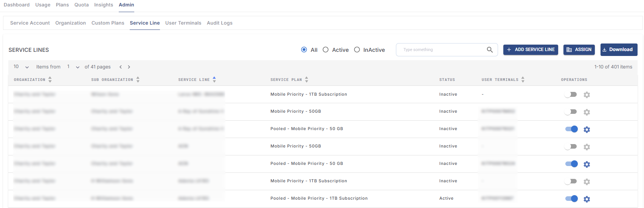Sort by Organization column
Image resolution: width=644 pixels, height=208 pixels.
pos(50,80)
